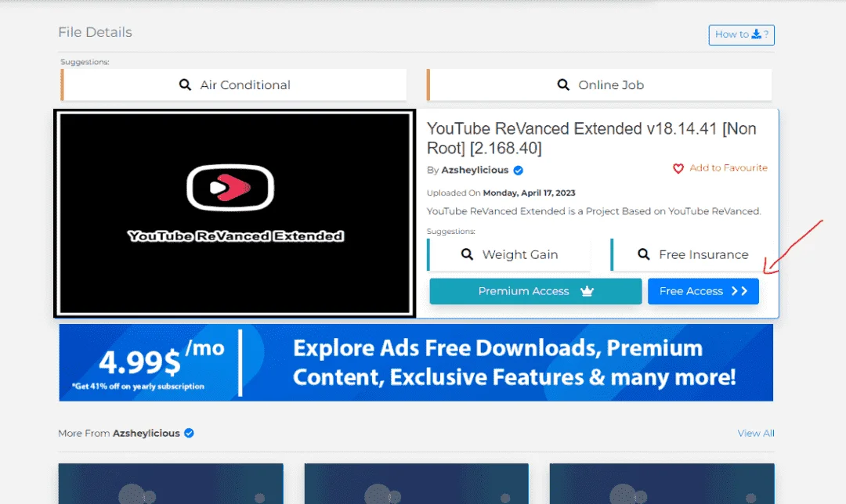
Task: Click the Air Conditional search icon
Action: [185, 85]
